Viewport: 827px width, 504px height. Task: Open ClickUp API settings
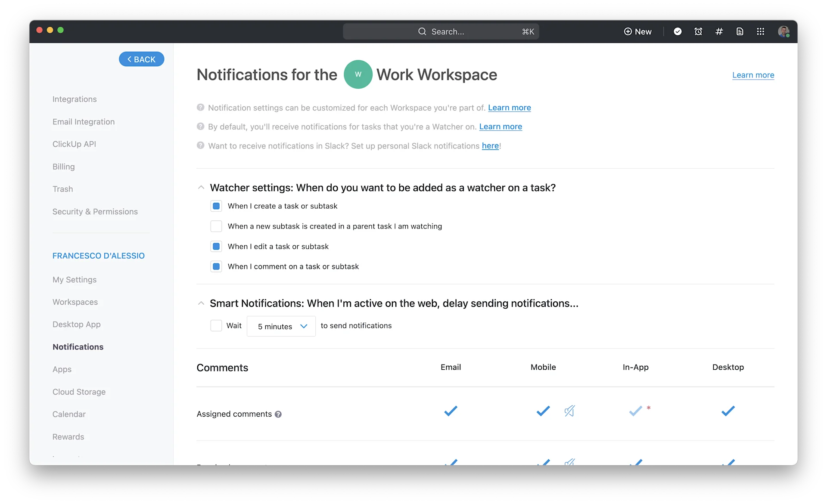(x=74, y=144)
